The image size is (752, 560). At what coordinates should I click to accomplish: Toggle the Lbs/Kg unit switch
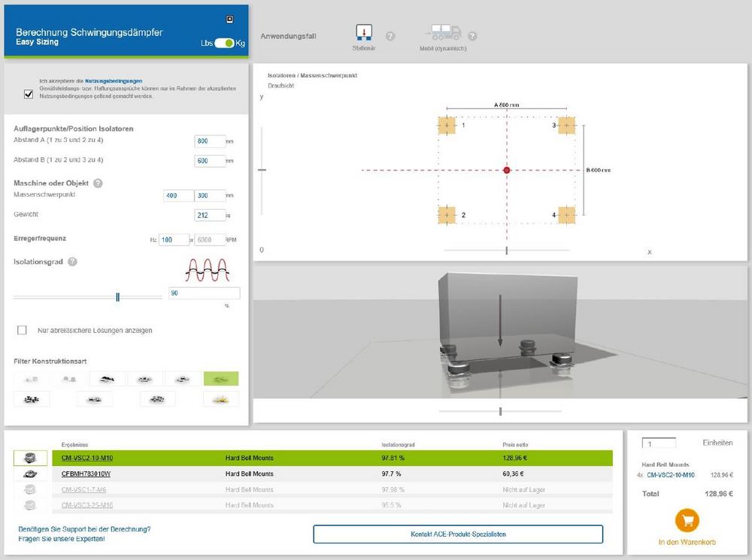(224, 43)
